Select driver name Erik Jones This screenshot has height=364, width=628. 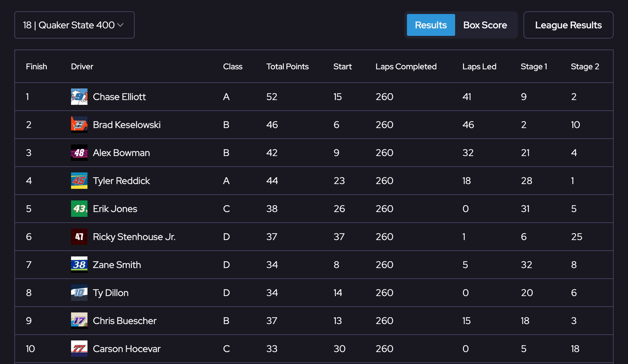[115, 209]
